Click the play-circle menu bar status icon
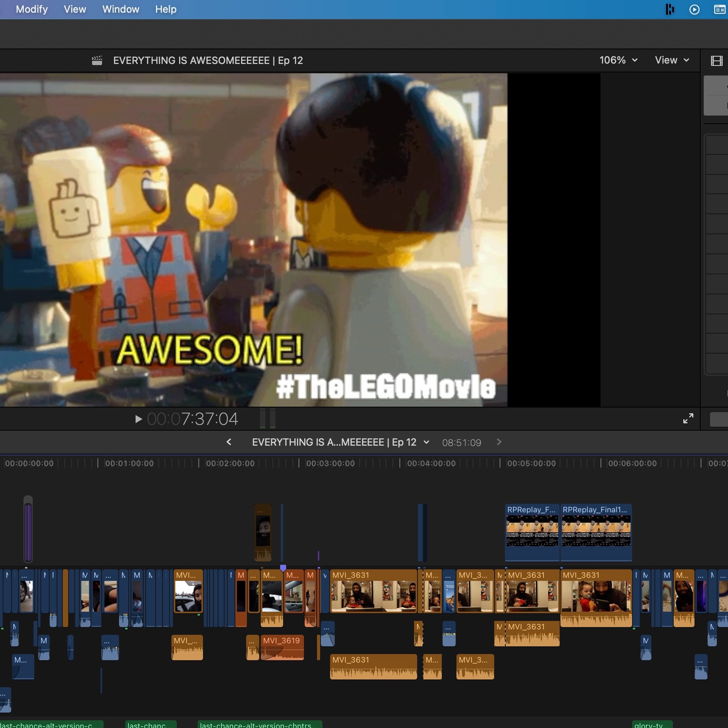The height and width of the screenshot is (728, 728). pyautogui.click(x=694, y=9)
